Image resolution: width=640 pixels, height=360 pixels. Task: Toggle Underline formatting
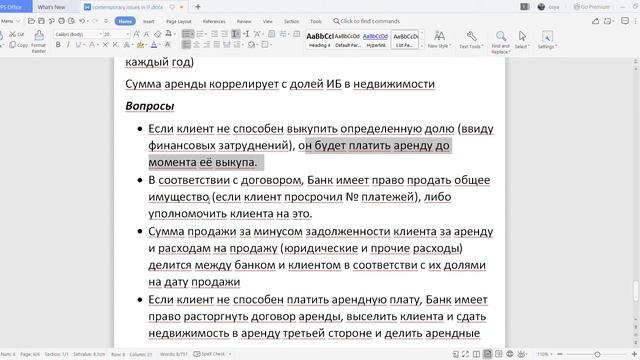[x=78, y=44]
